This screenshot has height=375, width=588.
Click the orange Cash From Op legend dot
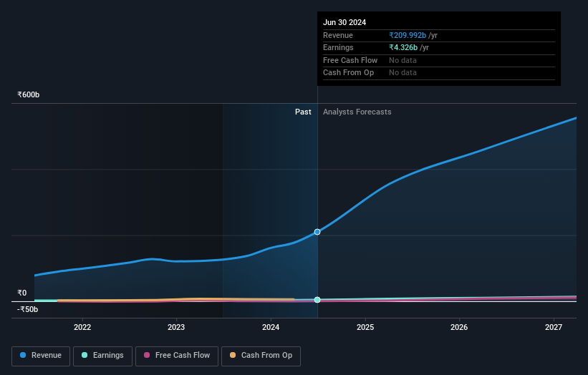tap(233, 355)
